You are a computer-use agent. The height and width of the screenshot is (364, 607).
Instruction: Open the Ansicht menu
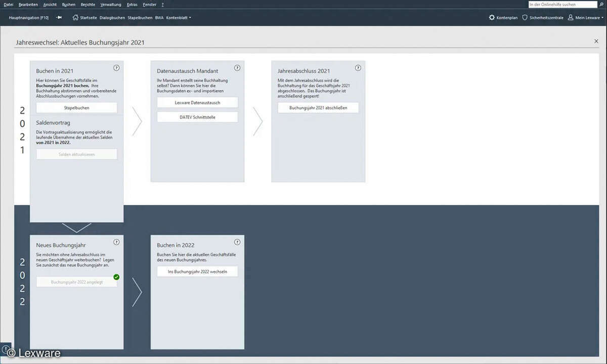(x=50, y=5)
